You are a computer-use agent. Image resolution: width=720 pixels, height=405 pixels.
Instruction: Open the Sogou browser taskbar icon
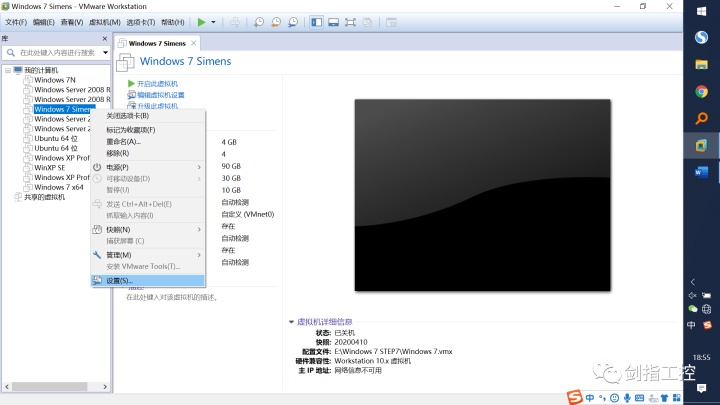point(701,37)
